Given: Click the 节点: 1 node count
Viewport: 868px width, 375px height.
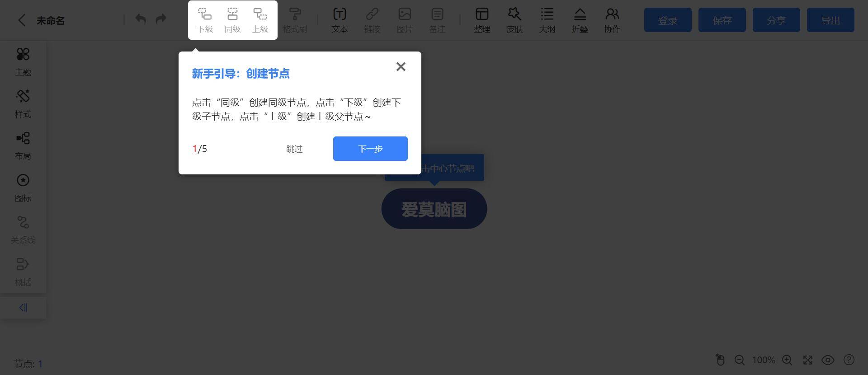Looking at the screenshot, I should click(x=28, y=364).
